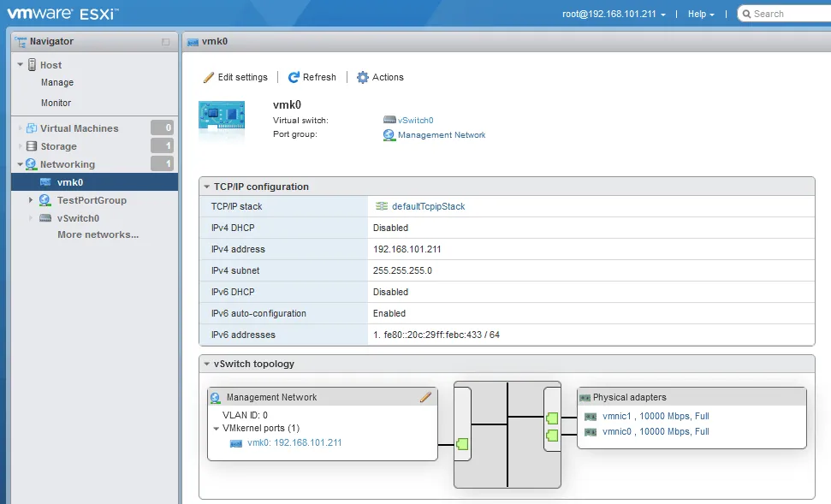Click the vmnic1 physical adapter icon

coord(591,417)
